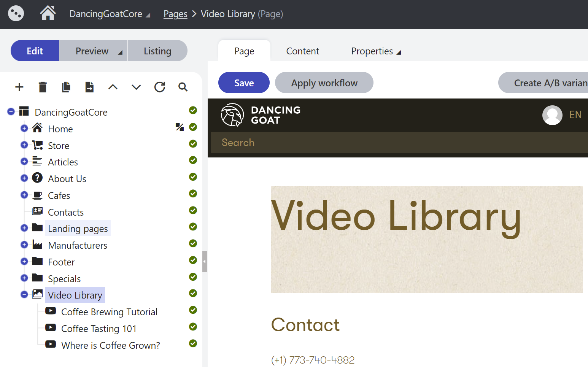
Task: Move page using move icon
Action: click(89, 87)
